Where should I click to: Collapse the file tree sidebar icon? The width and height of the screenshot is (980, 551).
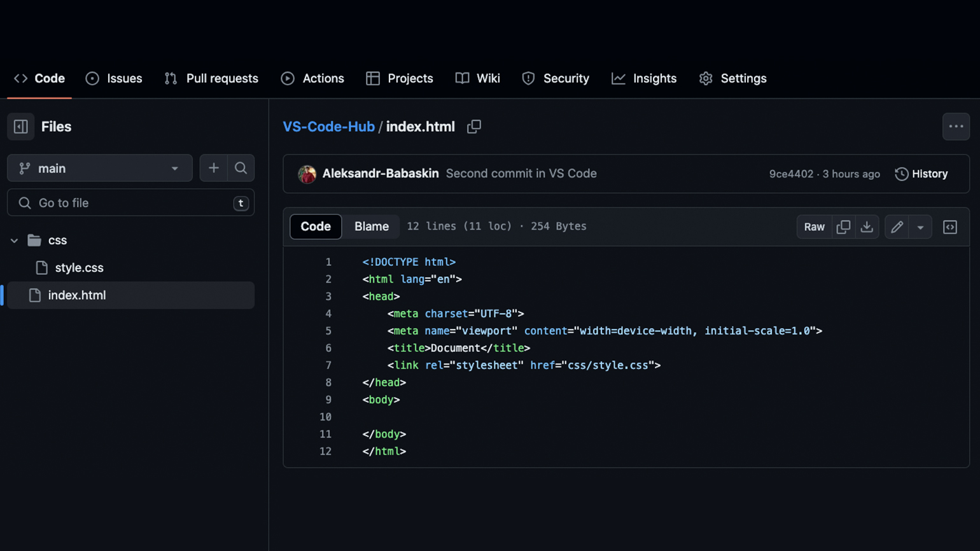click(x=20, y=127)
